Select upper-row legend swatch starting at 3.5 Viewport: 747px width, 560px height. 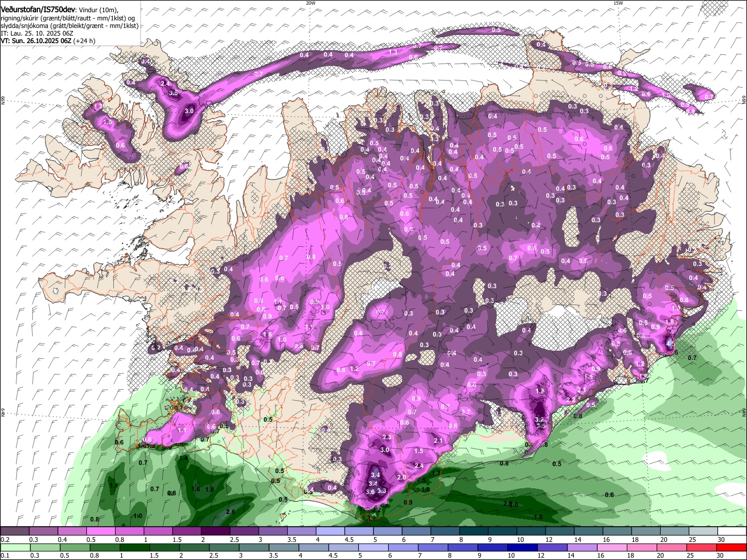[x=301, y=531]
